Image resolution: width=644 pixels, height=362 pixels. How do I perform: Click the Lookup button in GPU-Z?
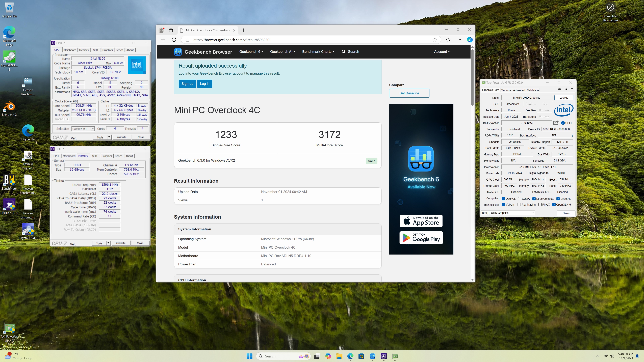(564, 98)
